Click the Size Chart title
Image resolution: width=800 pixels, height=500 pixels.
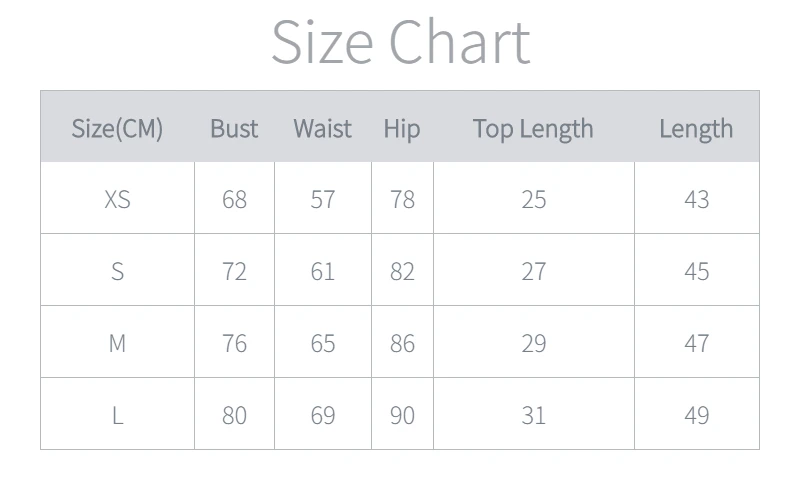click(x=401, y=42)
